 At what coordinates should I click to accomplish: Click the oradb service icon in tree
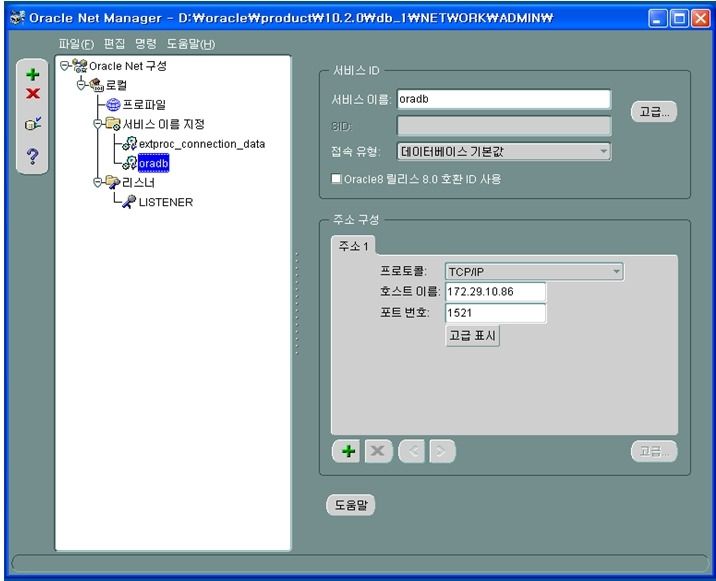tap(130, 163)
